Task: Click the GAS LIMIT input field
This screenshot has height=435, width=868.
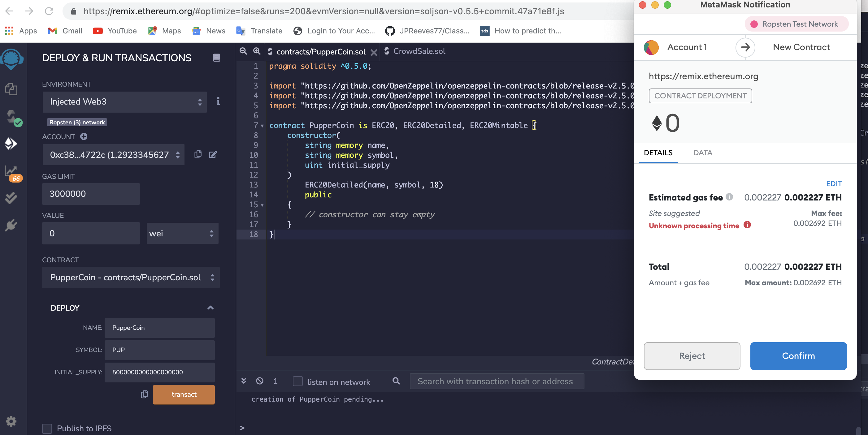Action: click(x=91, y=194)
